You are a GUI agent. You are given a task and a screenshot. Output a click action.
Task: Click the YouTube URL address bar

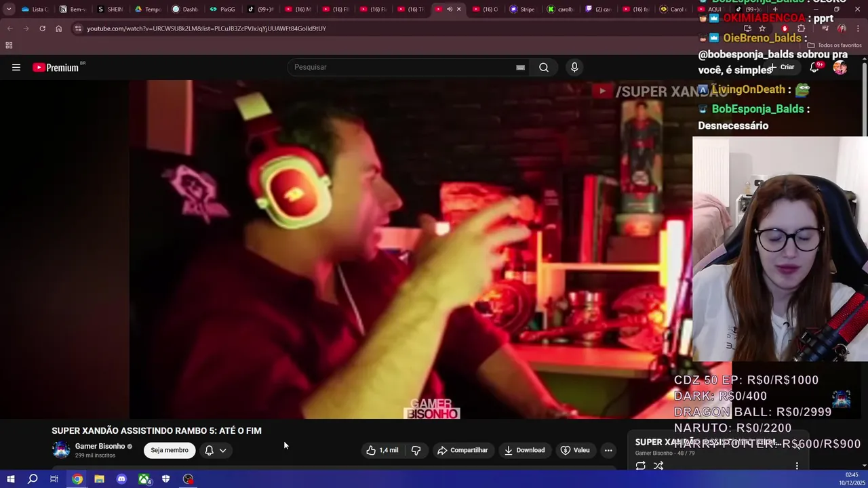(206, 28)
